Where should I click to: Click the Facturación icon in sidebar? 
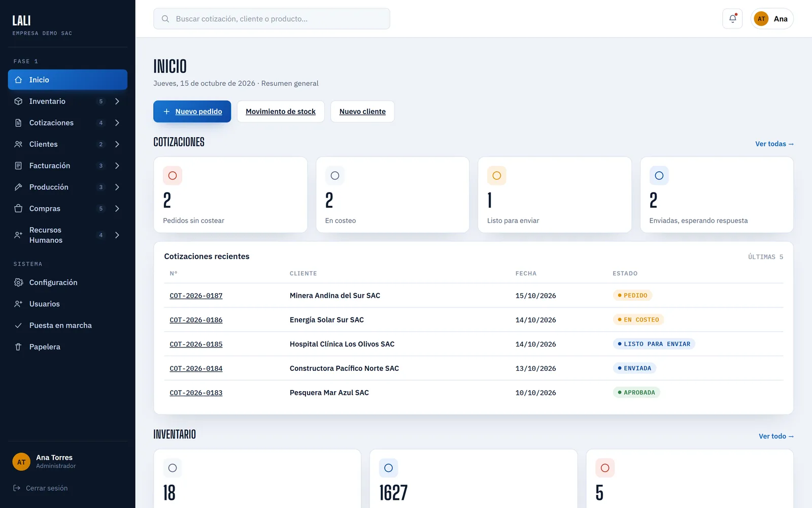(18, 166)
